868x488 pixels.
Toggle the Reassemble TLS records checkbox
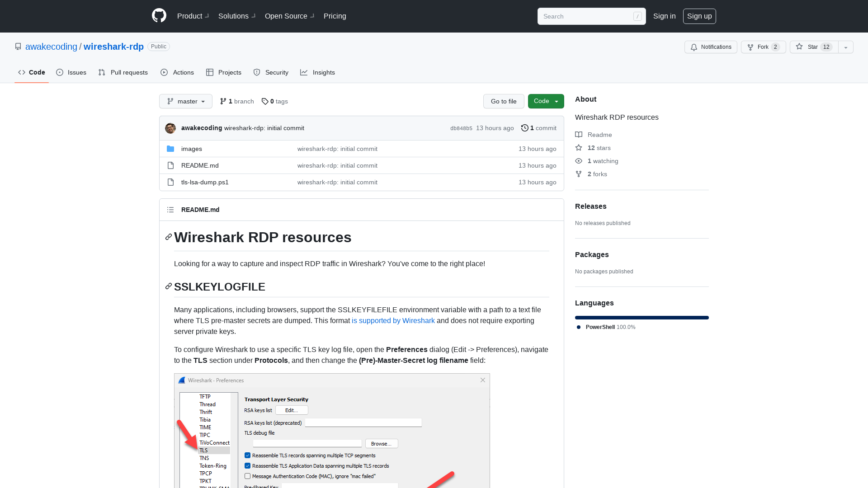click(247, 455)
